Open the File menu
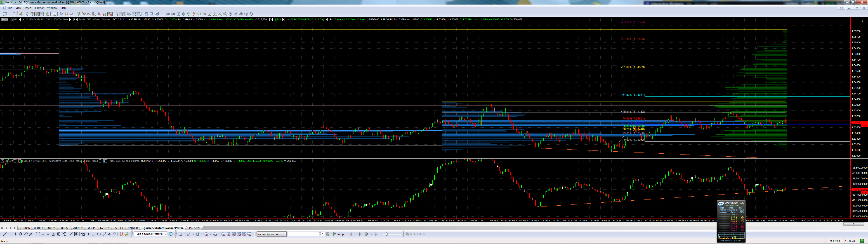 [x=10, y=8]
